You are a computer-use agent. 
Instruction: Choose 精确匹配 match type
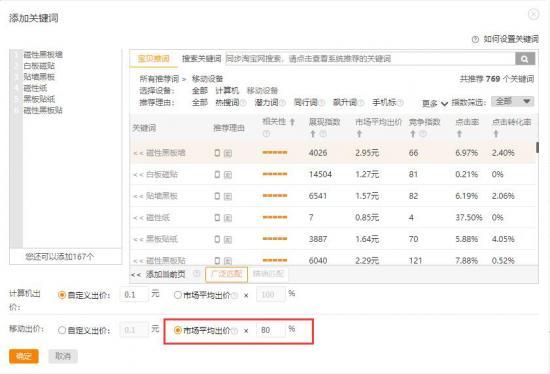(268, 274)
